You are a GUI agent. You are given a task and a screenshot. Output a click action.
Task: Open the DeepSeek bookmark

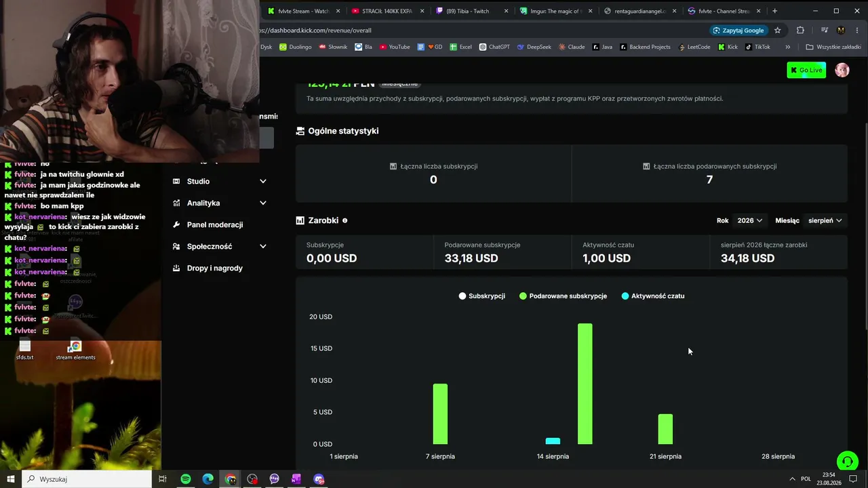tap(534, 47)
